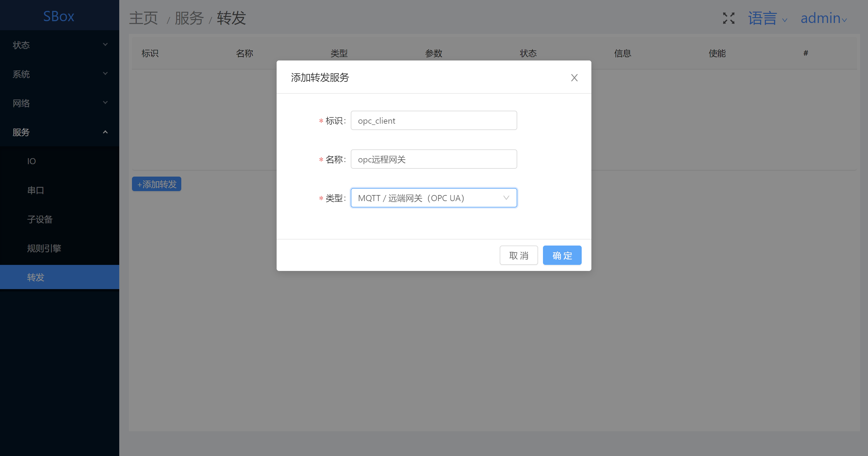Collapse the 服务 sidebar menu
Viewport: 868px width, 456px height.
tap(59, 132)
